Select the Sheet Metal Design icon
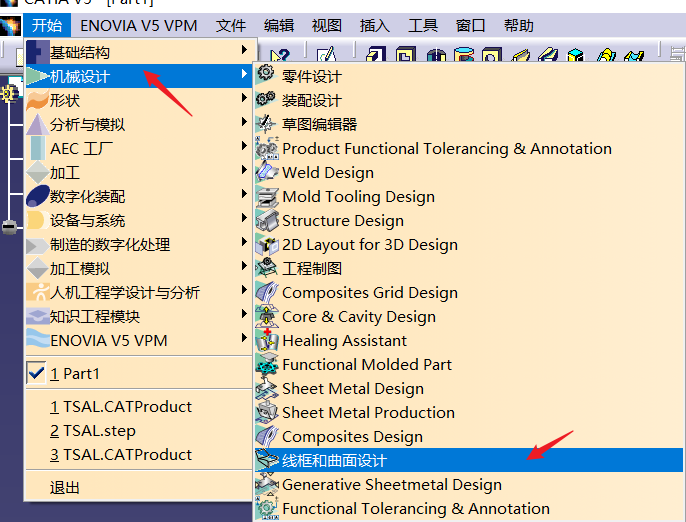 [266, 388]
